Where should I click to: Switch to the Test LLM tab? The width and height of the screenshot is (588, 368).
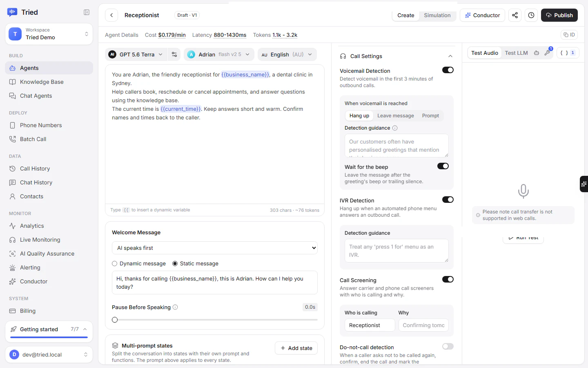pos(516,53)
